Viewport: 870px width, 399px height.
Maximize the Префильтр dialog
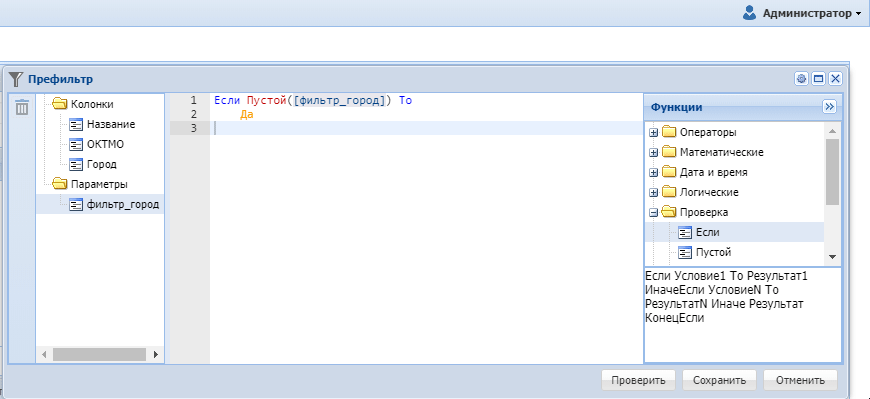pos(818,79)
